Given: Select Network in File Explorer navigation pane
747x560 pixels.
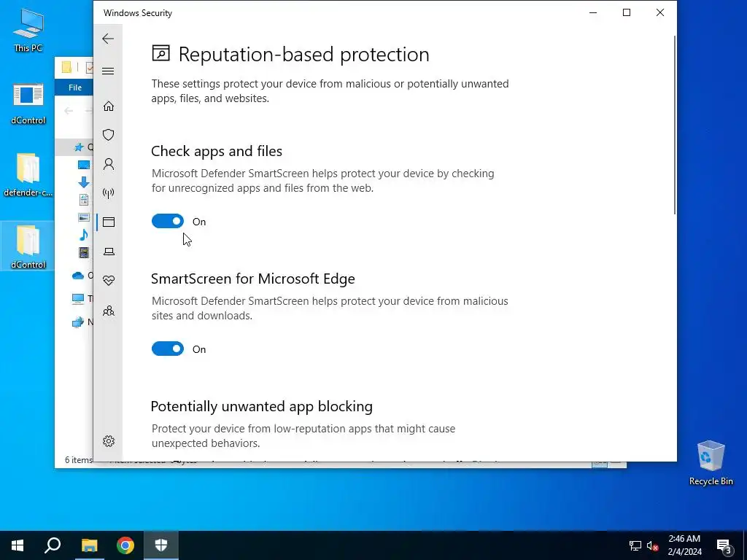Looking at the screenshot, I should [77, 322].
